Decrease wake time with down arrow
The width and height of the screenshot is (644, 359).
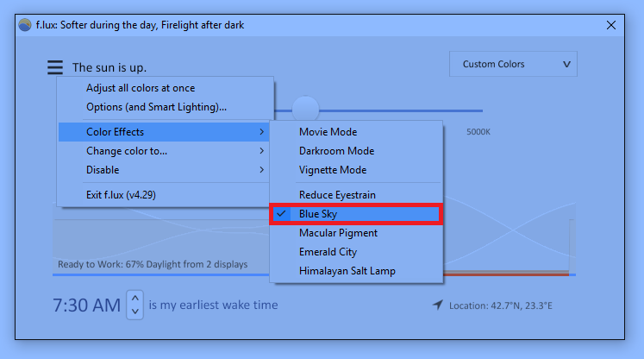135,312
